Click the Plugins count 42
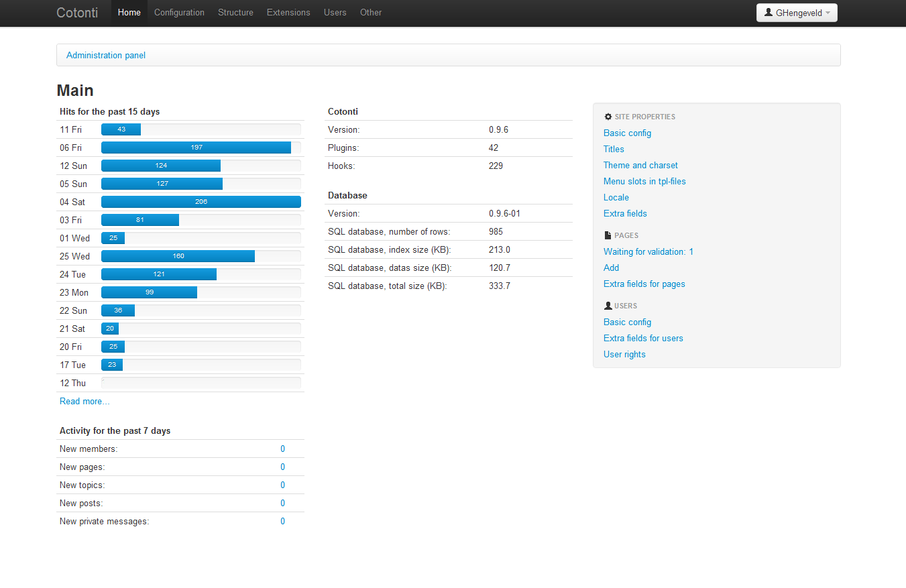The width and height of the screenshot is (906, 588). (494, 148)
